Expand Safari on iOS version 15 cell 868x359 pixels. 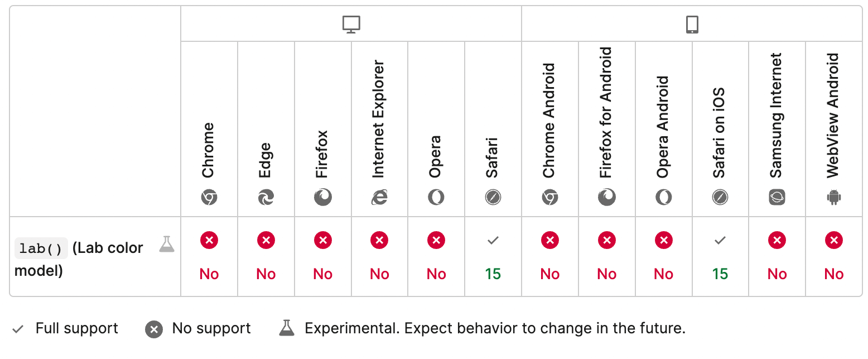tap(720, 257)
